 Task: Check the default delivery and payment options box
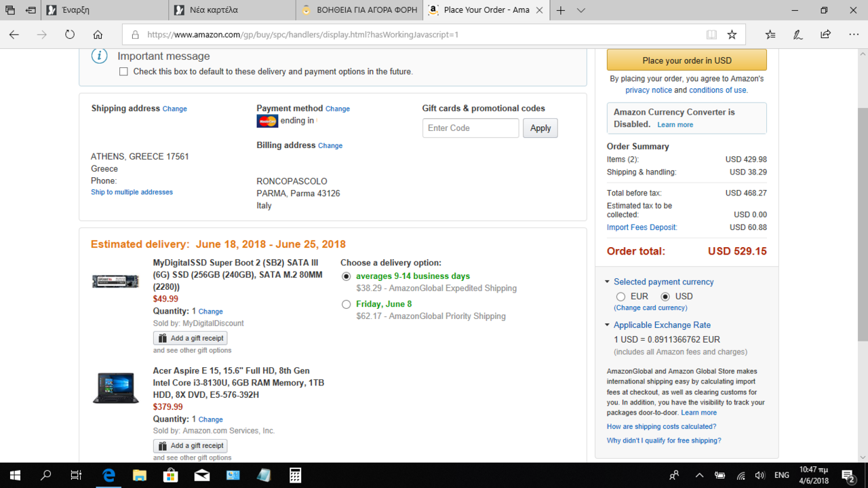pos(123,71)
